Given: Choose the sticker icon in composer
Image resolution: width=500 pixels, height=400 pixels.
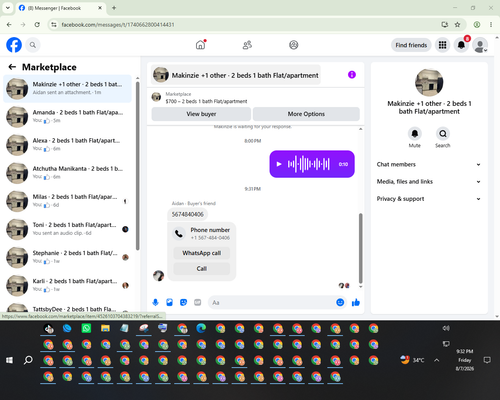Looking at the screenshot, I should pyautogui.click(x=183, y=302).
